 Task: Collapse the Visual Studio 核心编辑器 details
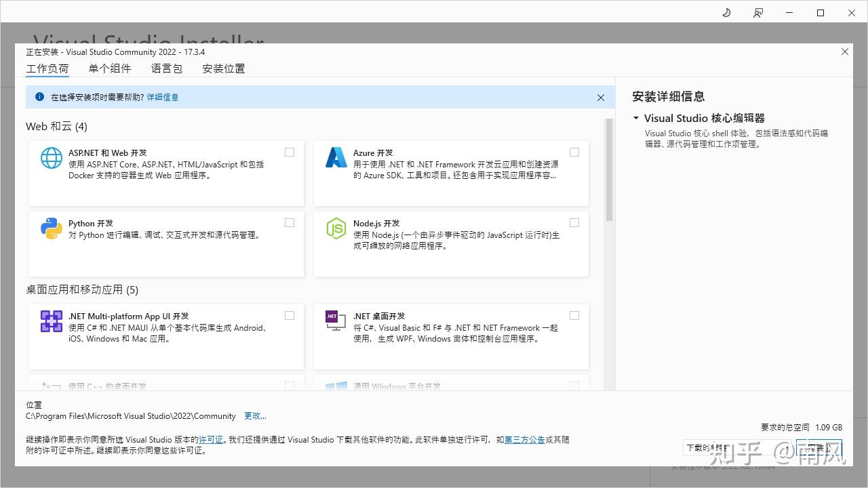635,117
